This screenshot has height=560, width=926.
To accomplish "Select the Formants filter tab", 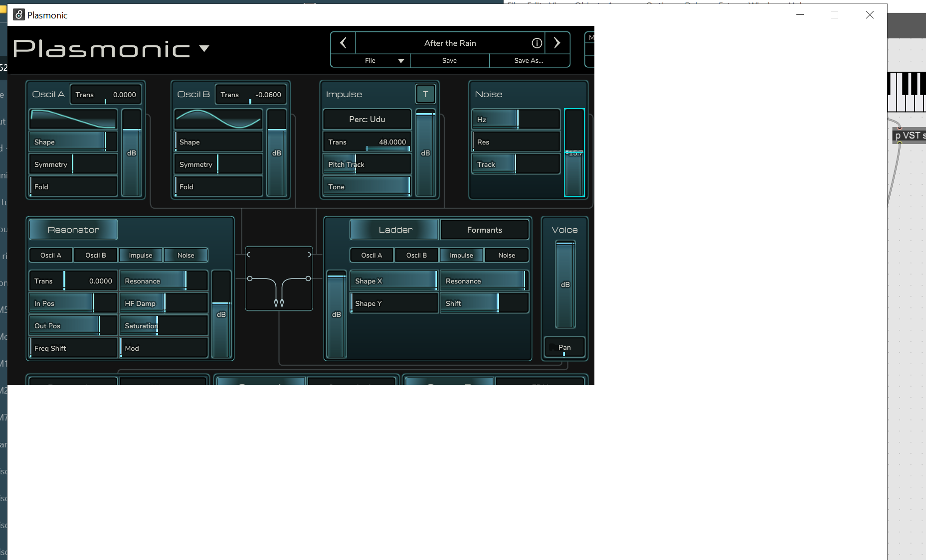I will [485, 230].
